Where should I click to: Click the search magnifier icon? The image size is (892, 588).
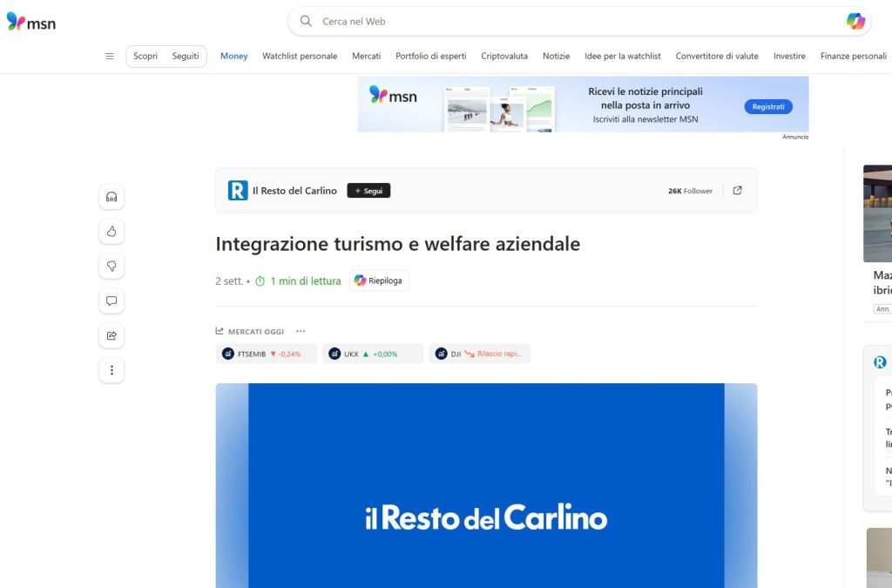(x=306, y=21)
